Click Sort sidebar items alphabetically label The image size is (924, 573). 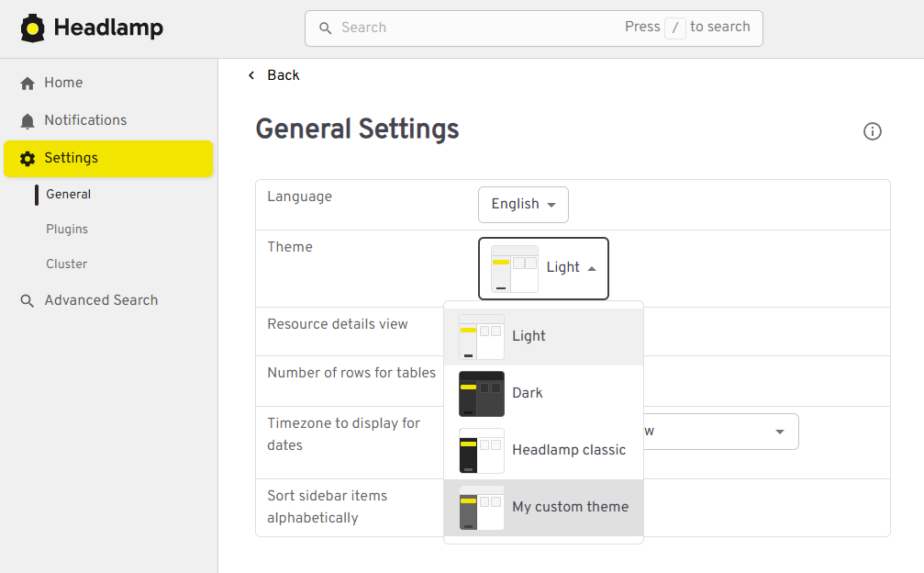coord(327,507)
